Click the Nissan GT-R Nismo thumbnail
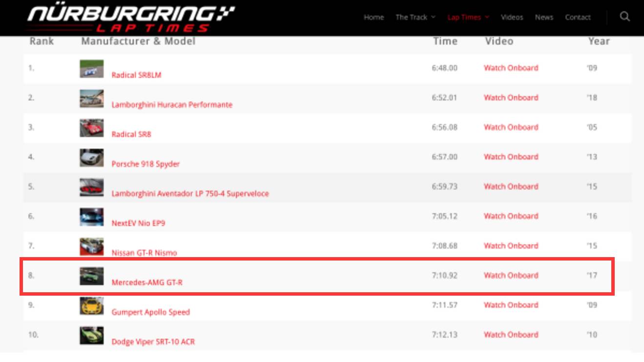The width and height of the screenshot is (644, 362). 92,247
